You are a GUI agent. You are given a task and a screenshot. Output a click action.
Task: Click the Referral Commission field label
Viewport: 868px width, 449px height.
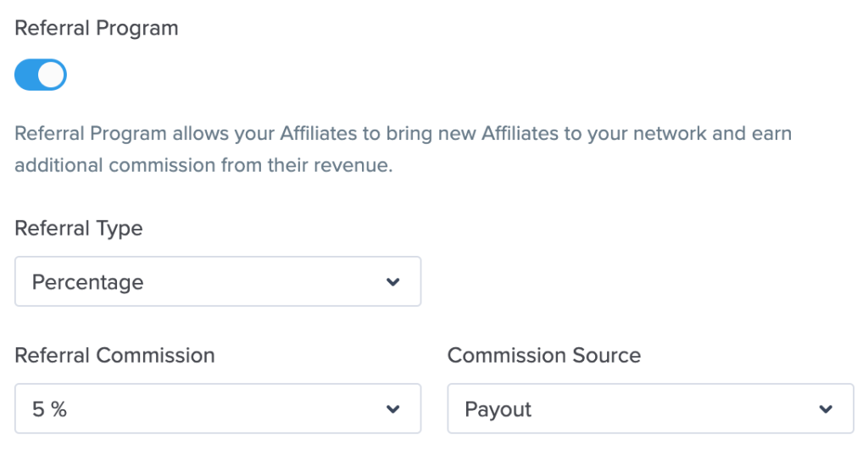click(114, 355)
